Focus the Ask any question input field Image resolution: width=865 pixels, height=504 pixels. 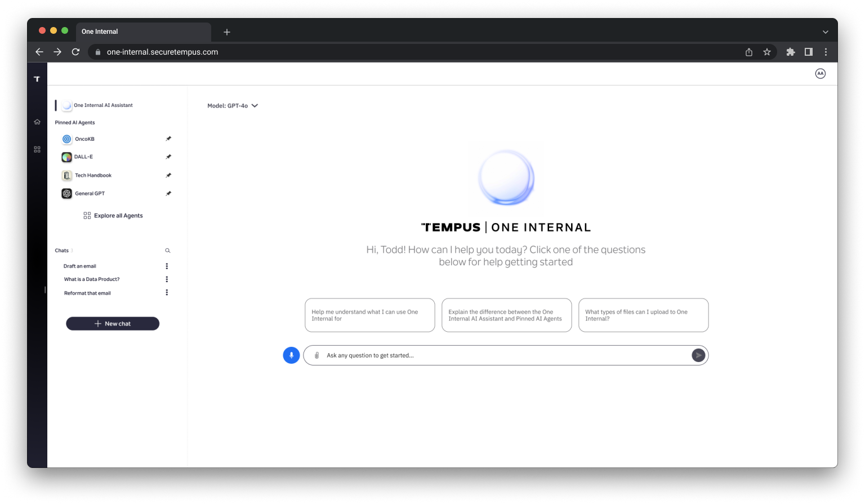click(506, 355)
